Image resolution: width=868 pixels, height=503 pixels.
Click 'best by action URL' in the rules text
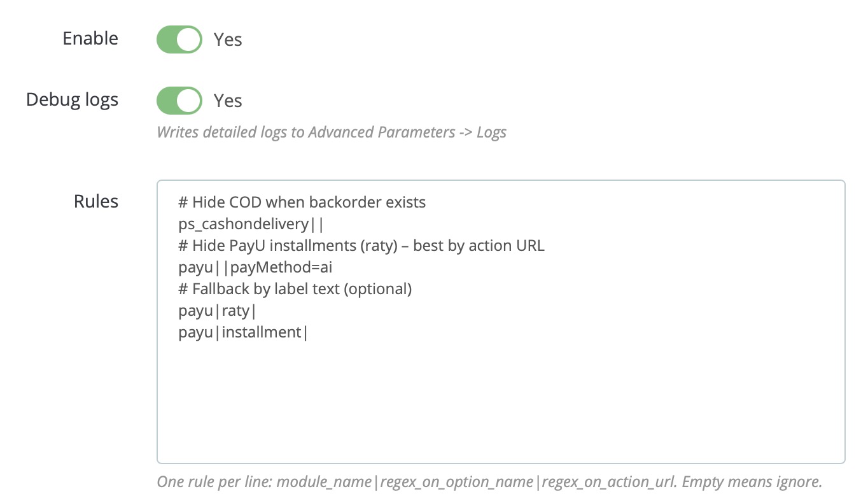tap(479, 246)
